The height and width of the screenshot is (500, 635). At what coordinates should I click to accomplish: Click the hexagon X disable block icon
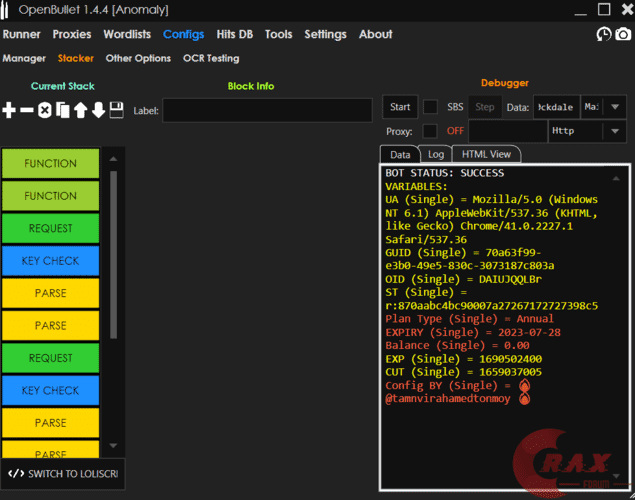tap(45, 110)
